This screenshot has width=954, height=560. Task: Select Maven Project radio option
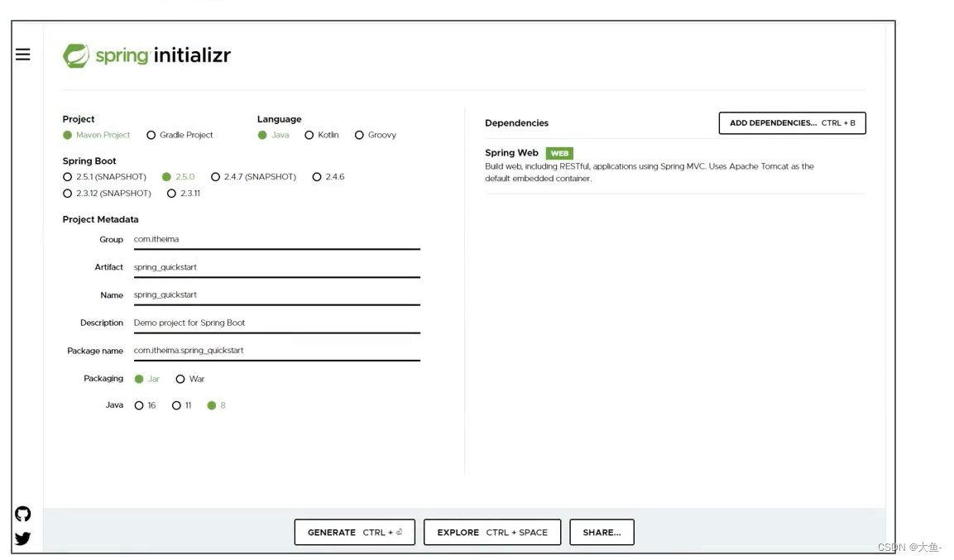[96, 135]
